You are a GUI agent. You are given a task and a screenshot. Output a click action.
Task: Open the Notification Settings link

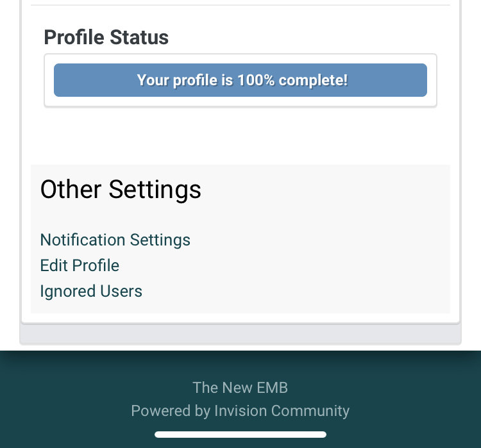[115, 240]
